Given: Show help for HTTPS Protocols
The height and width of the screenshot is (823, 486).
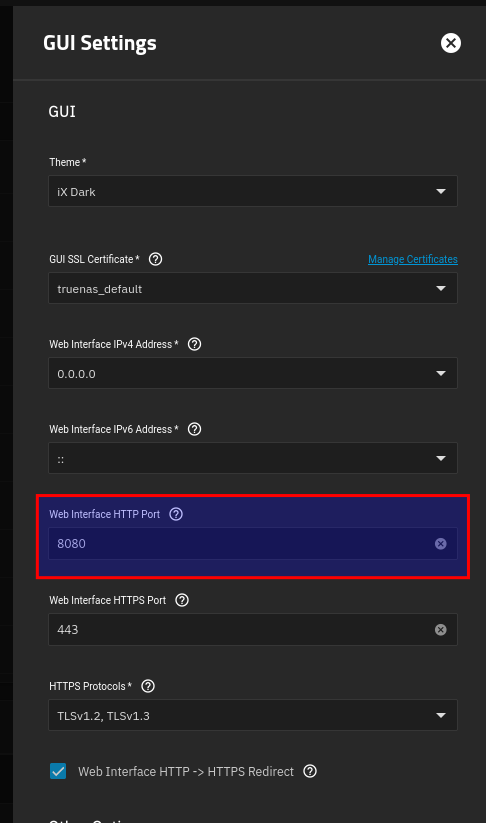Looking at the screenshot, I should coord(148,686).
